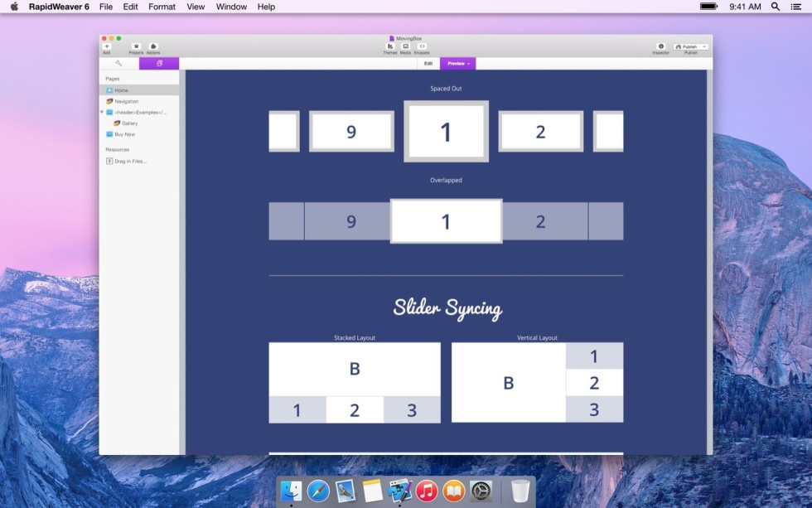Click slide 2 in Spaced Out slider
This screenshot has width=812, height=508.
point(540,132)
